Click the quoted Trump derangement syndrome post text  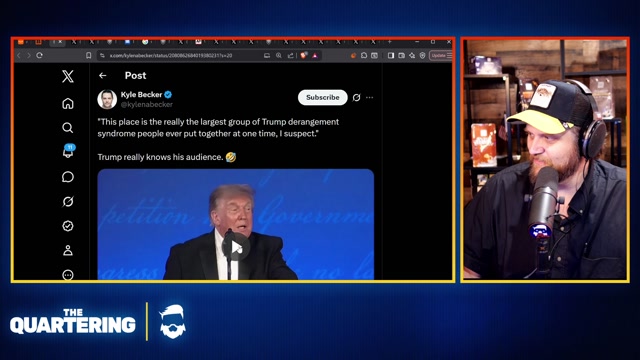(x=218, y=128)
